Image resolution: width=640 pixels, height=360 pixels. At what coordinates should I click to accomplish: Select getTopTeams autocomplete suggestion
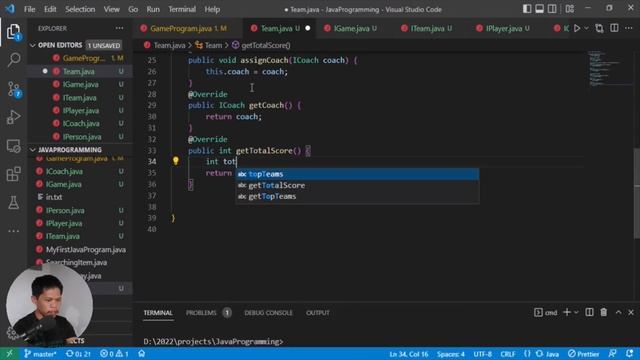coord(357,196)
